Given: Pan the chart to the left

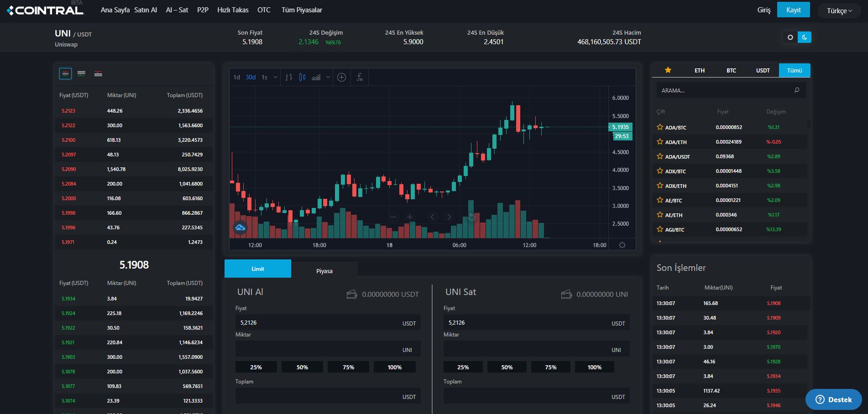Looking at the screenshot, I should [432, 217].
